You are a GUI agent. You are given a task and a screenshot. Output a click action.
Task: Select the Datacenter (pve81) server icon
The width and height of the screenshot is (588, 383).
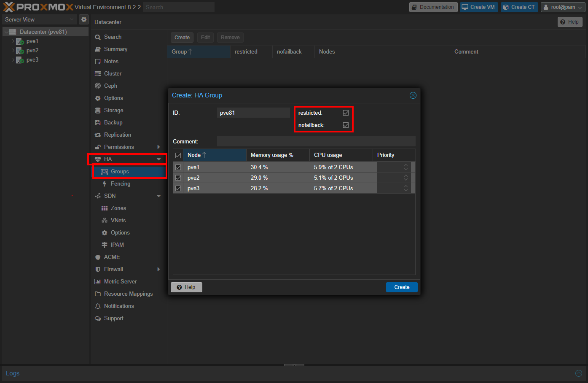(x=13, y=32)
